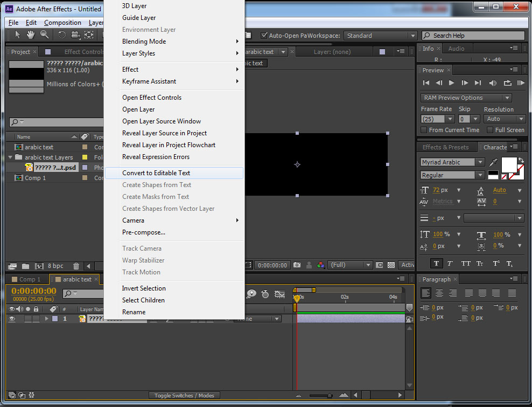Viewport: 532px width, 407px height.
Task: Open the viewer Full resolution dropdown
Action: point(350,265)
